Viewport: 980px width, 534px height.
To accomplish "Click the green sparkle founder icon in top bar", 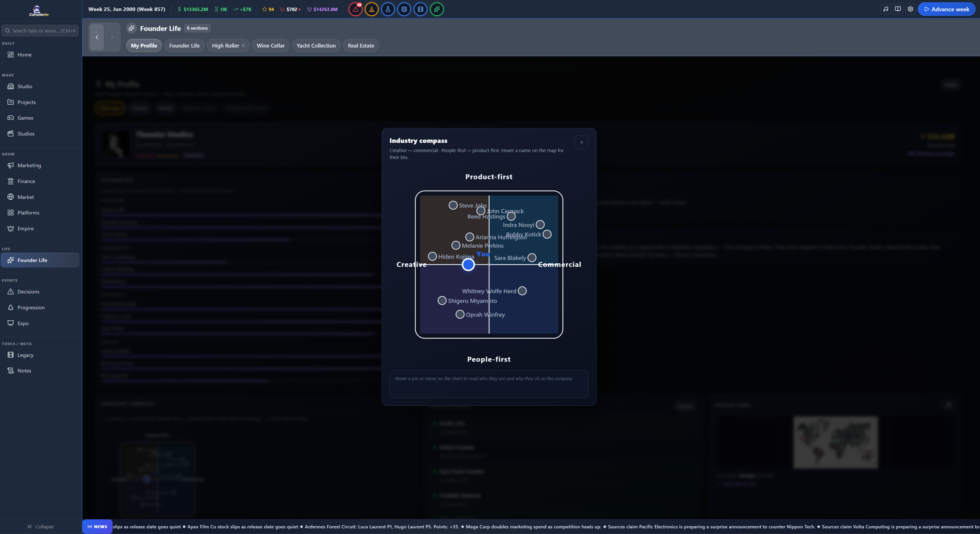I will [437, 9].
